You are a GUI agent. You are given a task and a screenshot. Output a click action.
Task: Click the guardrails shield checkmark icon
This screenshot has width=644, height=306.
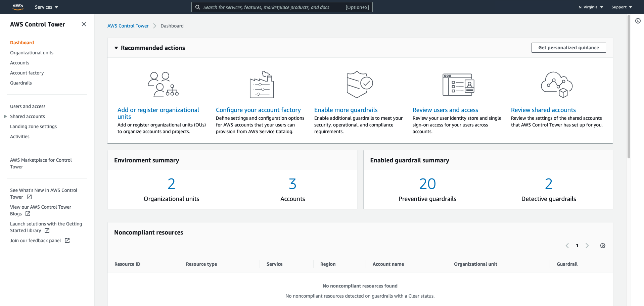[360, 85]
